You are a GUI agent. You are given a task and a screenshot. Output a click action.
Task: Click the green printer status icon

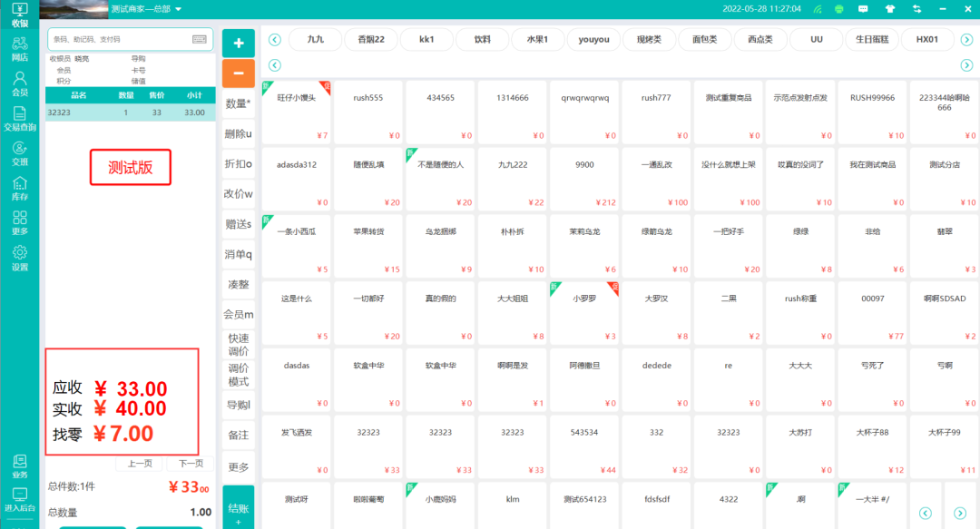pyautogui.click(x=838, y=9)
